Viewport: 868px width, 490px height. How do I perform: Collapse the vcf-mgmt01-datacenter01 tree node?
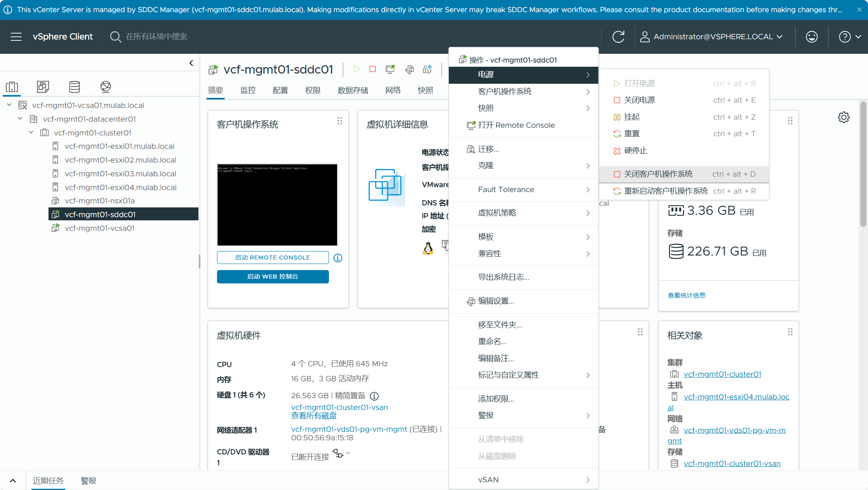[x=20, y=119]
